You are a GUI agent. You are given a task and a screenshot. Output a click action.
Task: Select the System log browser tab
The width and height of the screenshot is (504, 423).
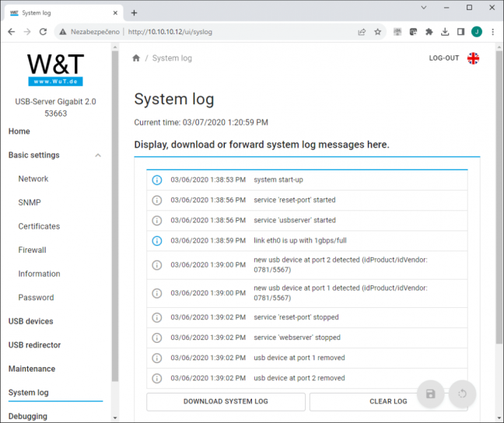click(64, 13)
